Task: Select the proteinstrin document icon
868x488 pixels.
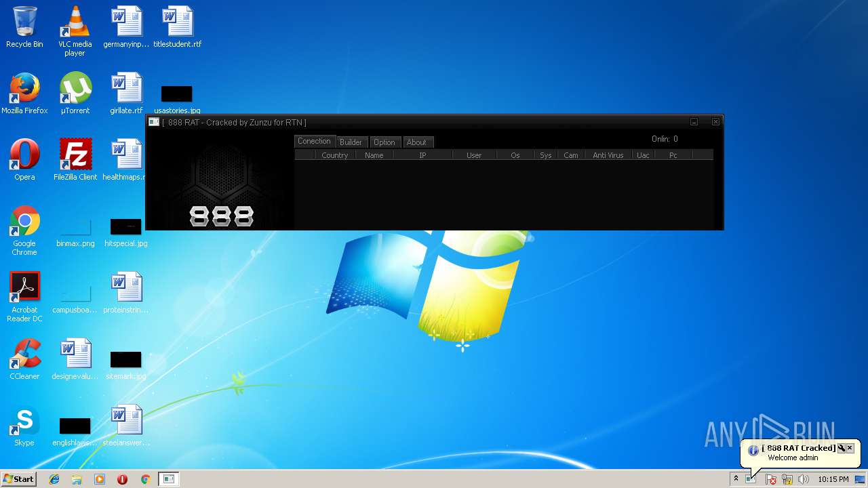Action: [x=126, y=293]
